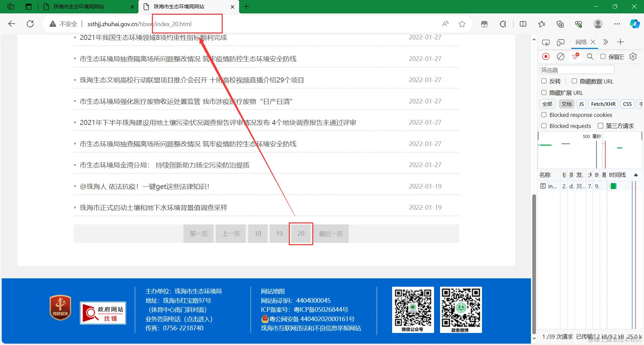Refresh the current page
This screenshot has height=345, width=644.
30,24
